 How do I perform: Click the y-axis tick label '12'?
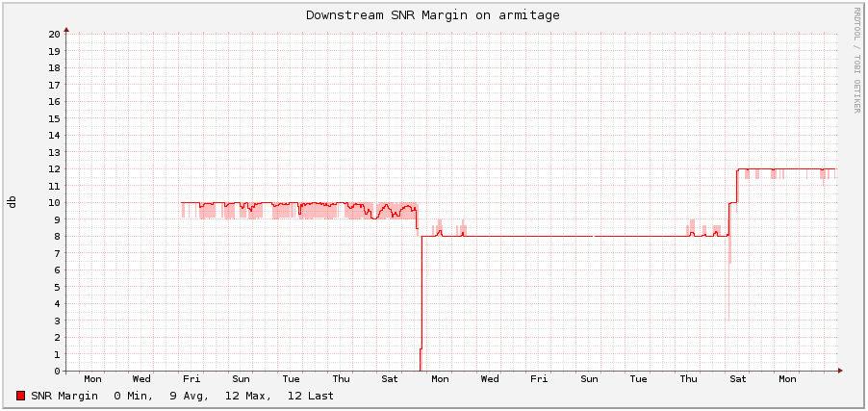click(54, 169)
